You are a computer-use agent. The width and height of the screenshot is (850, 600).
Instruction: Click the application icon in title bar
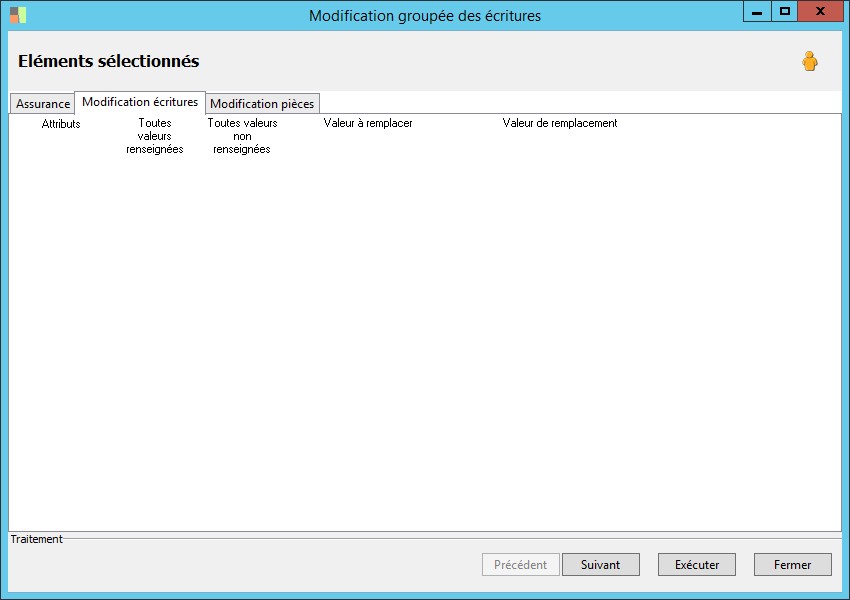[x=18, y=15]
